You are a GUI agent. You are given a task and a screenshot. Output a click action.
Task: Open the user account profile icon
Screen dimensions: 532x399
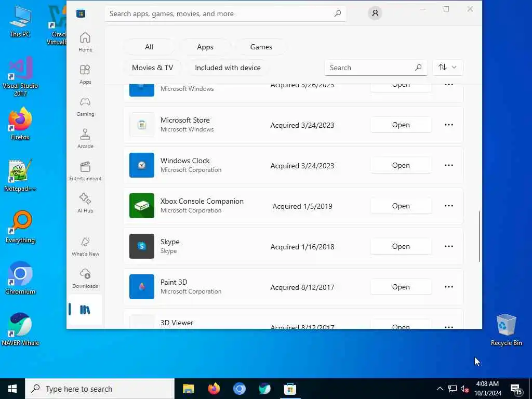(375, 13)
